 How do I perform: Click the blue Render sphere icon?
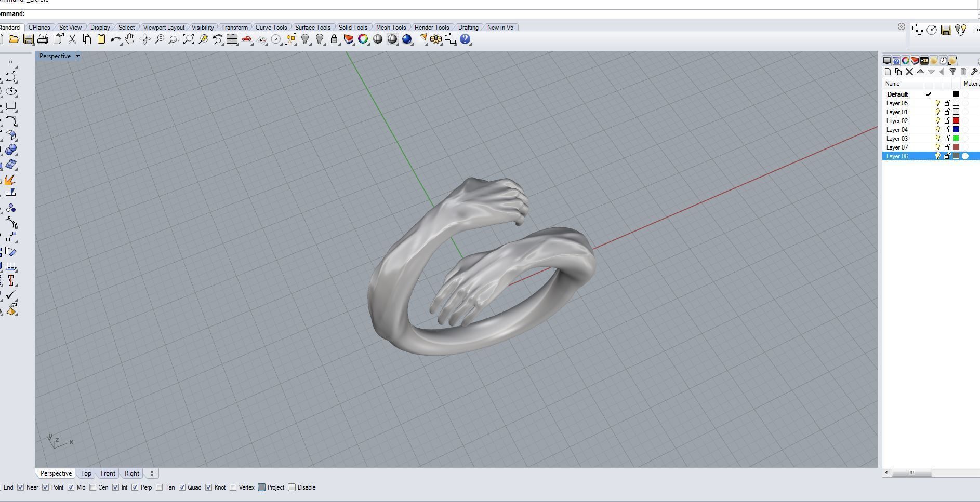[407, 39]
